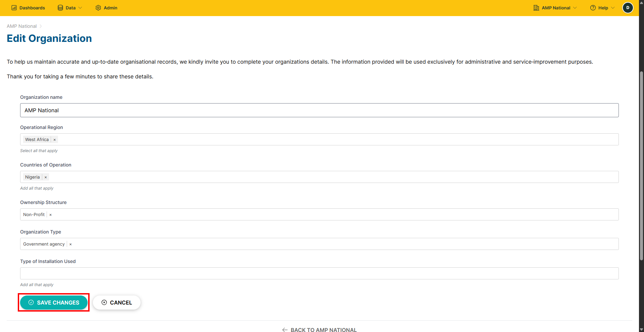This screenshot has width=644, height=332.
Task: Click the checkmark icon on Save Changes
Action: pos(31,303)
